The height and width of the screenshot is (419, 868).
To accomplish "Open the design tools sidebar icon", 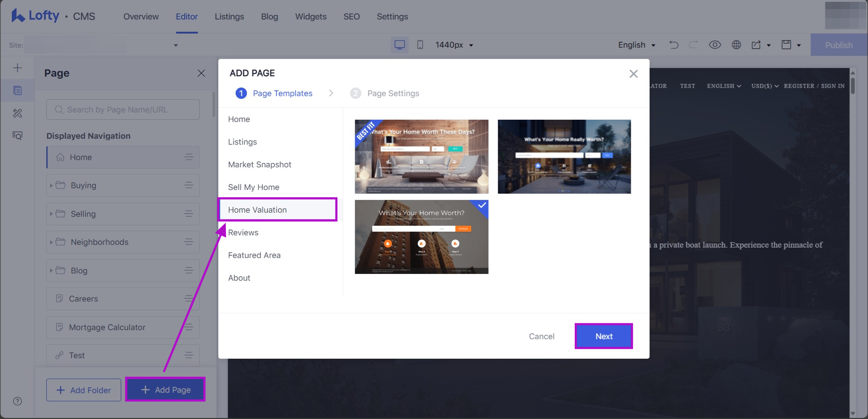I will click(x=17, y=113).
